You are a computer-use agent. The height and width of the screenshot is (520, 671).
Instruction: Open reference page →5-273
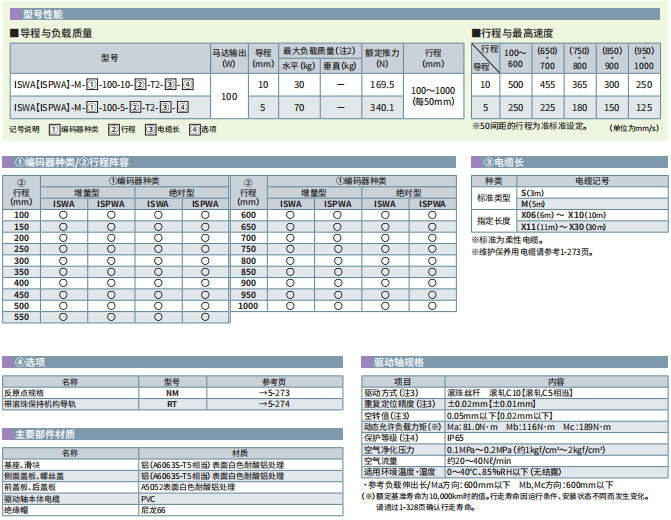point(274,393)
